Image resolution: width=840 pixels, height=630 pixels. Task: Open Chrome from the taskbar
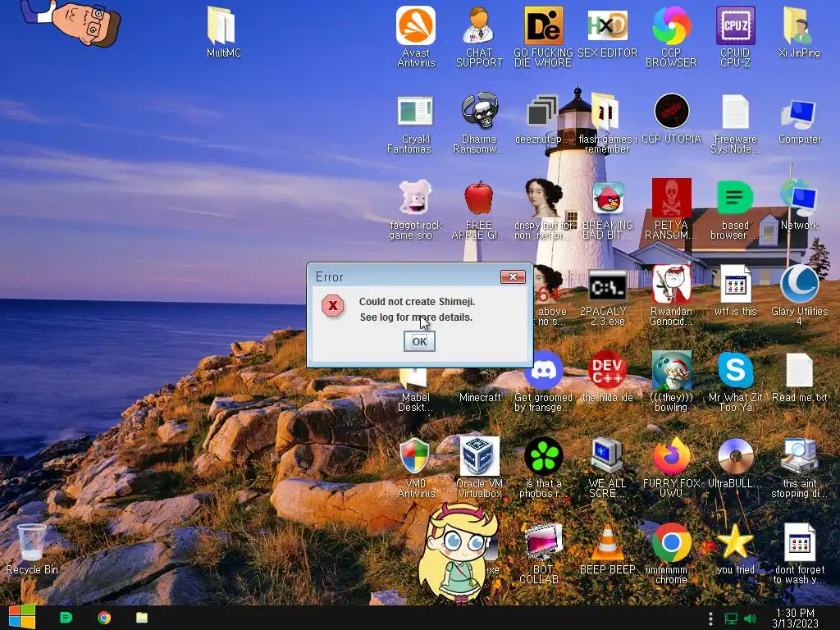tap(104, 618)
